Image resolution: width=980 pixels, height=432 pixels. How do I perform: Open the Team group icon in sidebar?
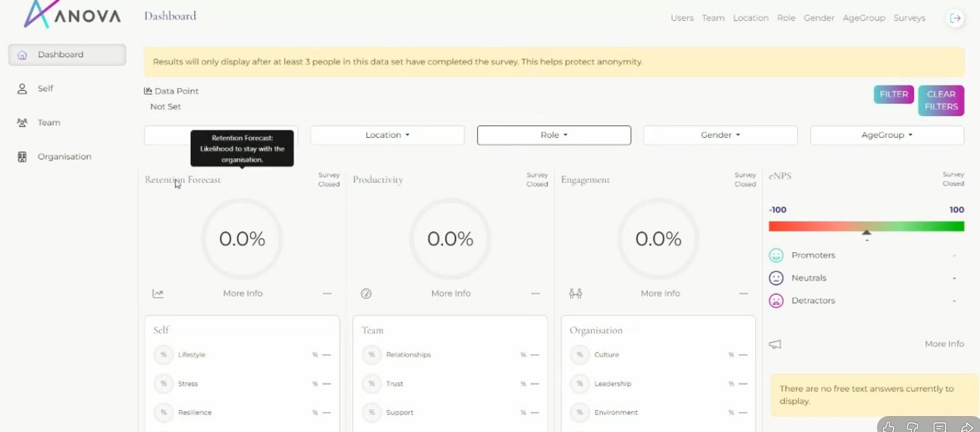click(22, 122)
